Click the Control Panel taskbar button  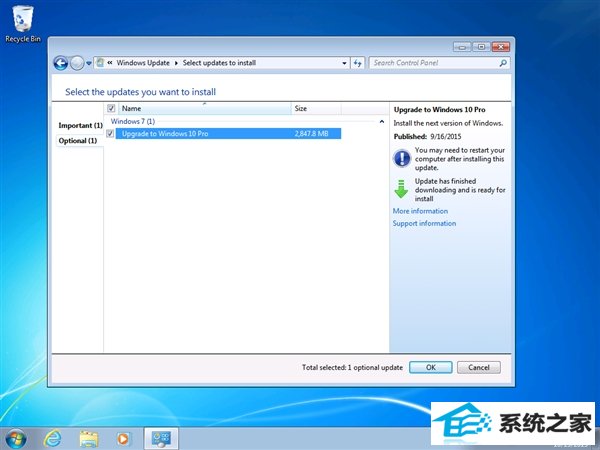point(161,439)
